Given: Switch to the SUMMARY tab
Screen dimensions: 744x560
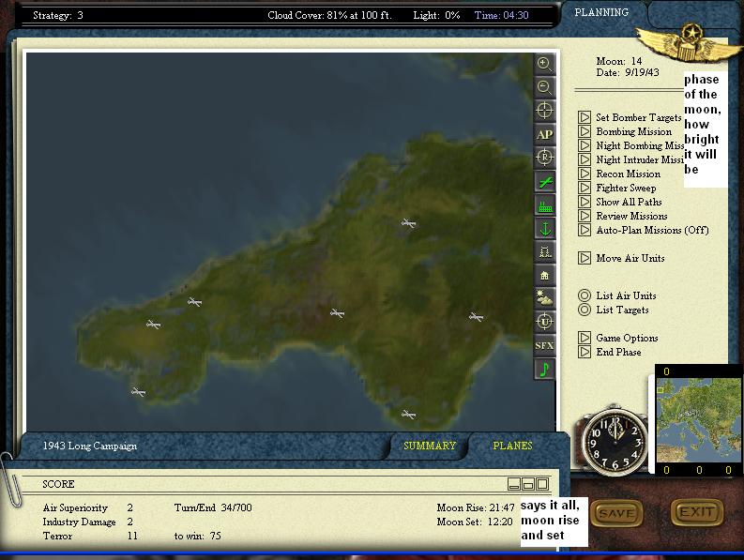Looking at the screenshot, I should click(430, 446).
